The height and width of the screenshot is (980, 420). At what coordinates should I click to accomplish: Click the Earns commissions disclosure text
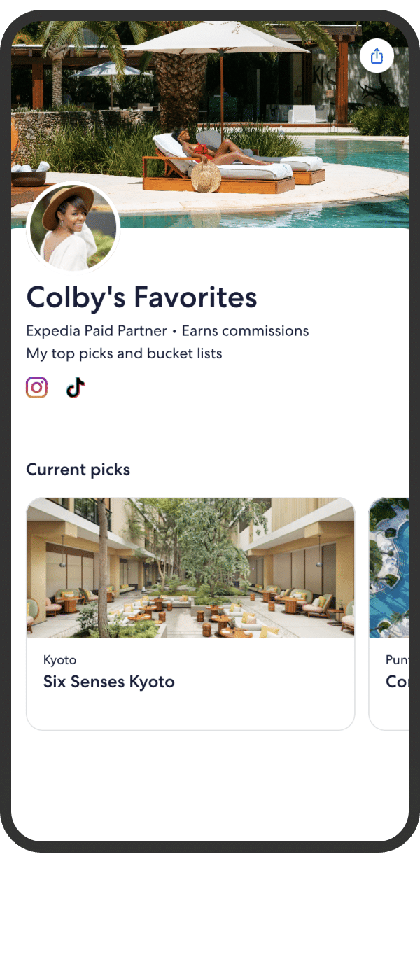pos(245,331)
